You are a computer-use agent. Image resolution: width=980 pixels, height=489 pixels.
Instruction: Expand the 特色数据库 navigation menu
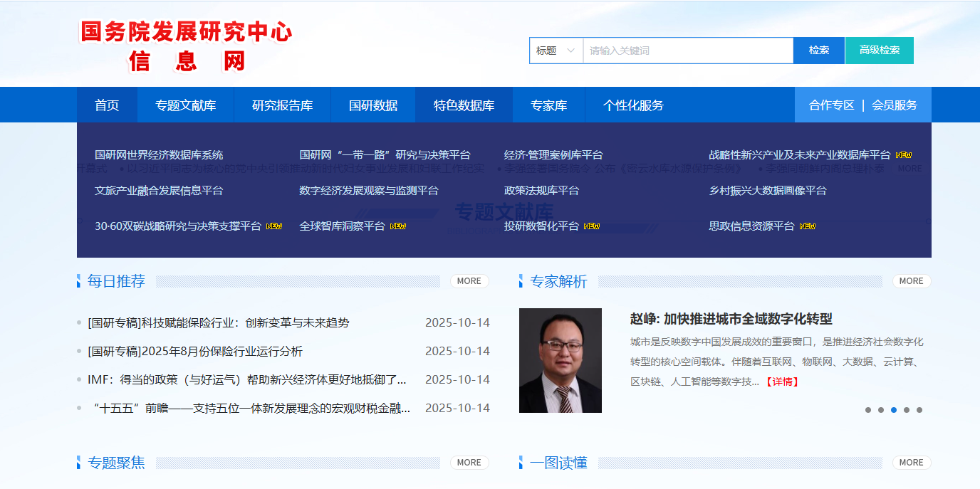tap(464, 105)
